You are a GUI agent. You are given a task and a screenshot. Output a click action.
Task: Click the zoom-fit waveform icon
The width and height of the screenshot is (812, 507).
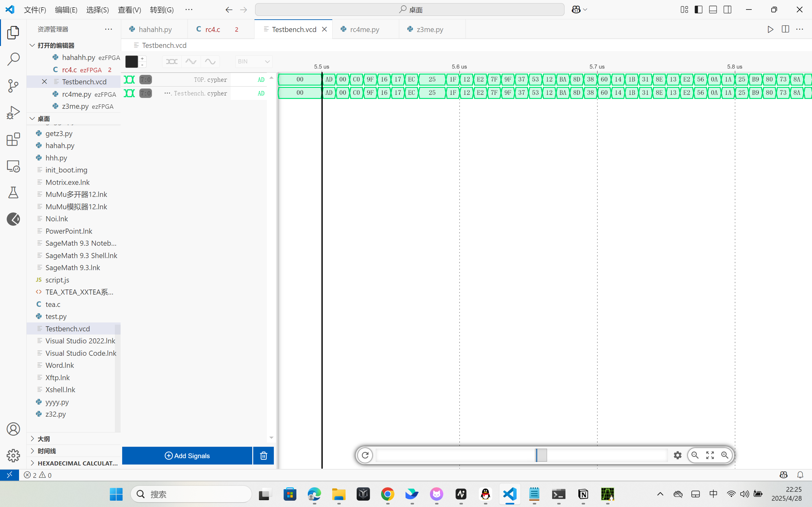[710, 455]
